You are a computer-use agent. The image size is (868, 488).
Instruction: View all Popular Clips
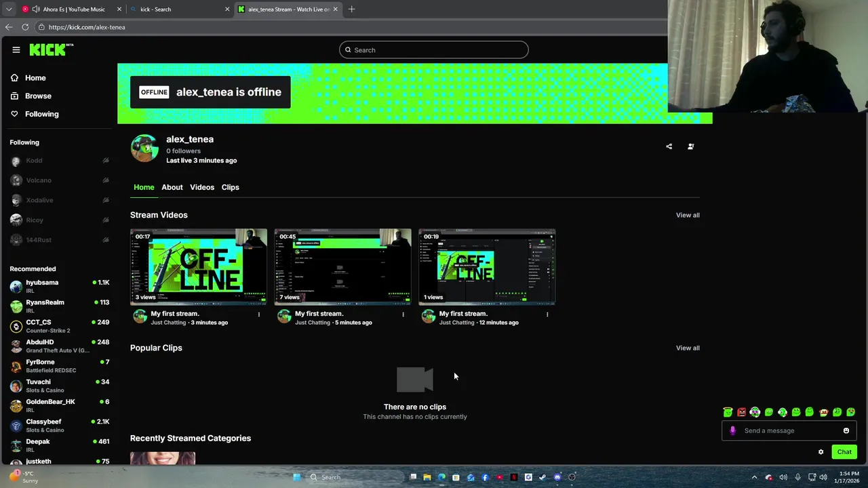coord(688,348)
